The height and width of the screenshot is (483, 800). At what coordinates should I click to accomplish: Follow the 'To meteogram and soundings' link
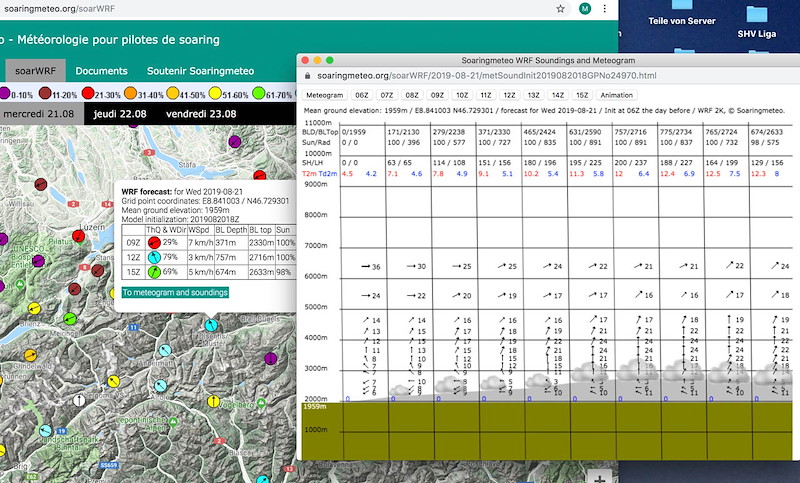tap(175, 292)
